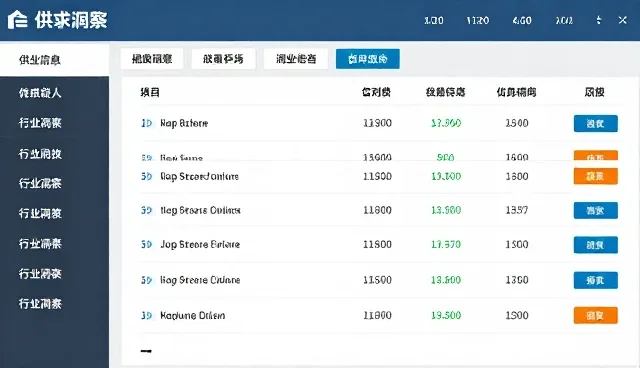The image size is (640, 368).
Task: Select the white highlighted sidebar item at top
Action: coord(54,60)
